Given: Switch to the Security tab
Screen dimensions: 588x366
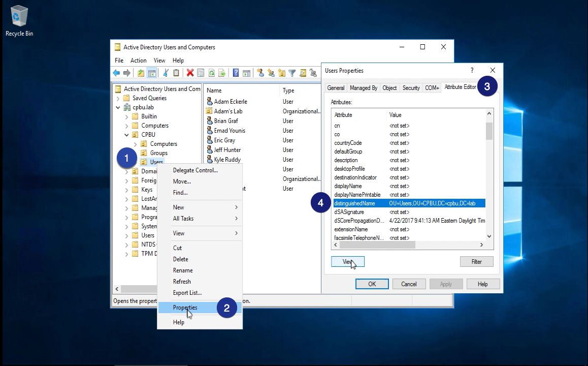Looking at the screenshot, I should point(411,88).
